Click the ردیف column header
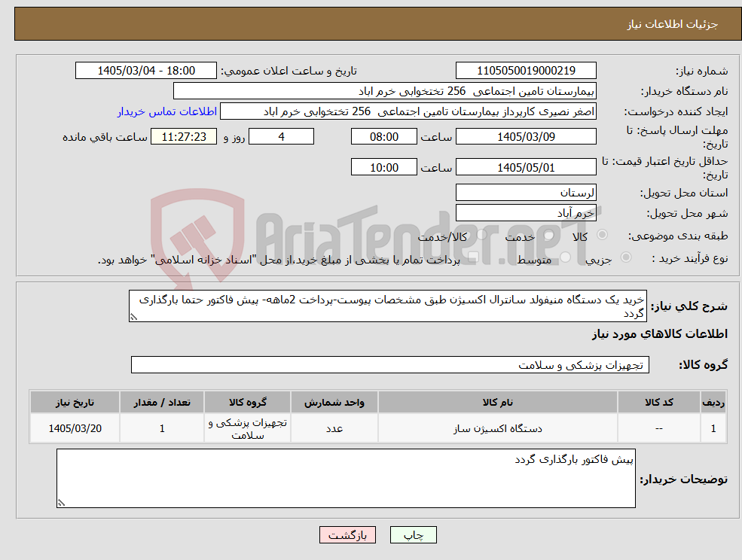Screen dimensions: 742x560 [x=713, y=403]
